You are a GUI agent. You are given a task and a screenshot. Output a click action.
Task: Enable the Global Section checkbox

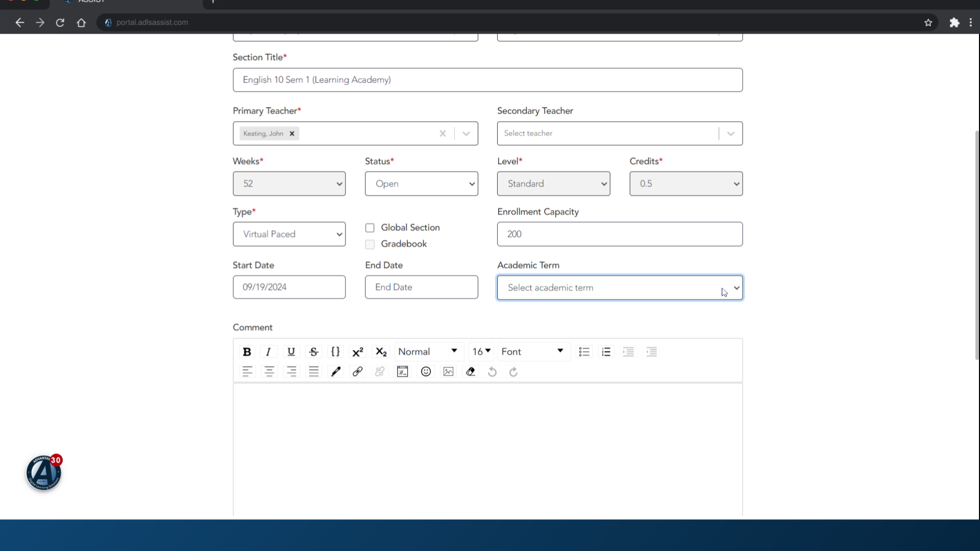coord(370,228)
